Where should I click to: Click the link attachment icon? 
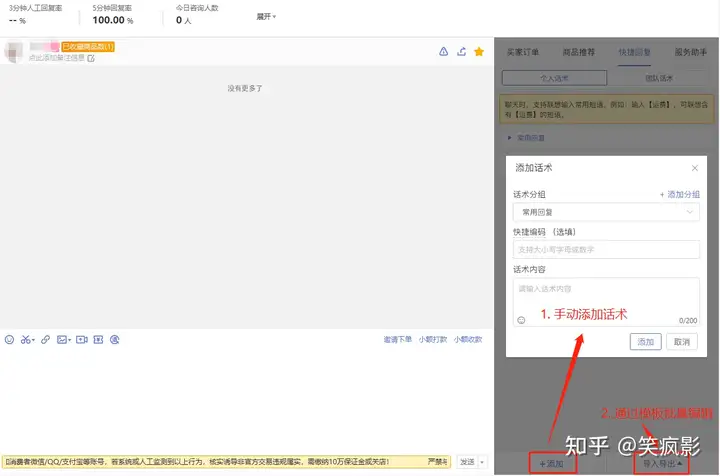click(45, 340)
